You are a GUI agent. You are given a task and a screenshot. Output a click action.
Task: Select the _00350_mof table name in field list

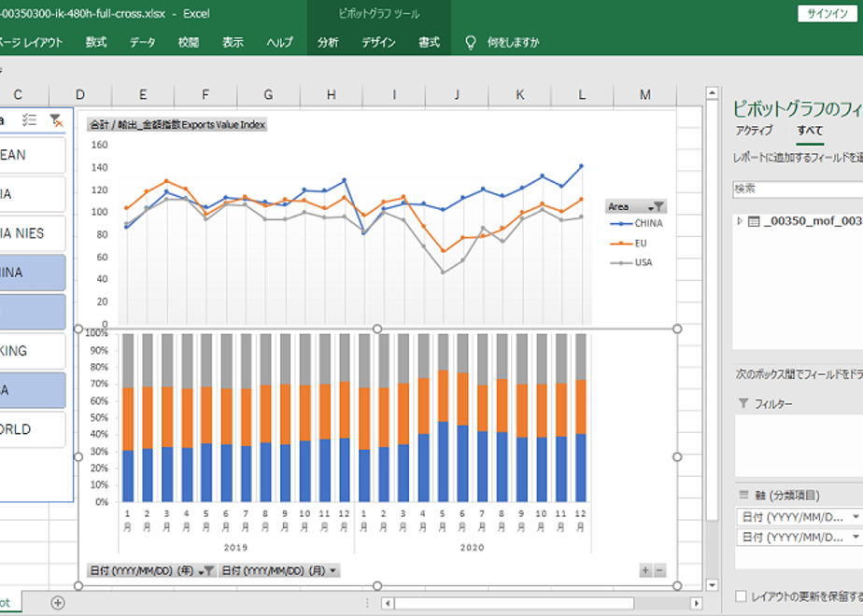813,221
